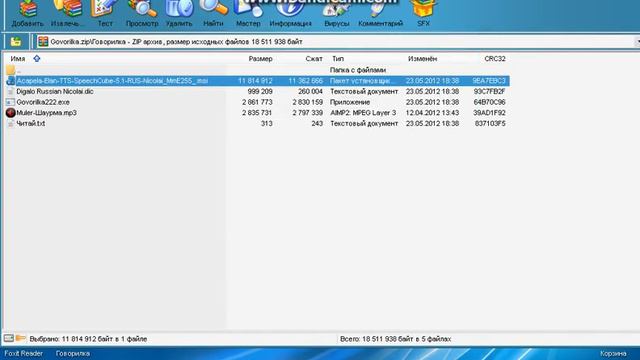Click the drive icon in status bar

click(9, 338)
